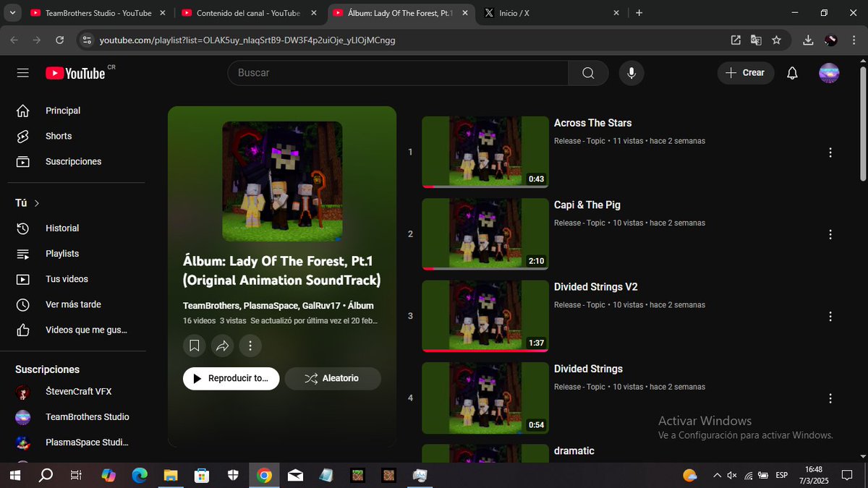Open Windows taskbar search

point(46,475)
